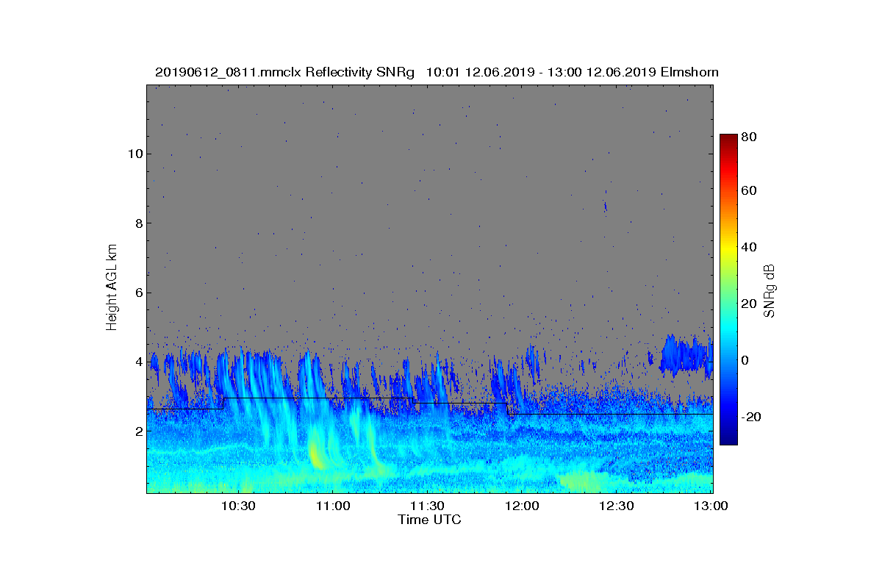Click the colorbar value 60
This screenshot has width=882, height=588.
(x=749, y=191)
